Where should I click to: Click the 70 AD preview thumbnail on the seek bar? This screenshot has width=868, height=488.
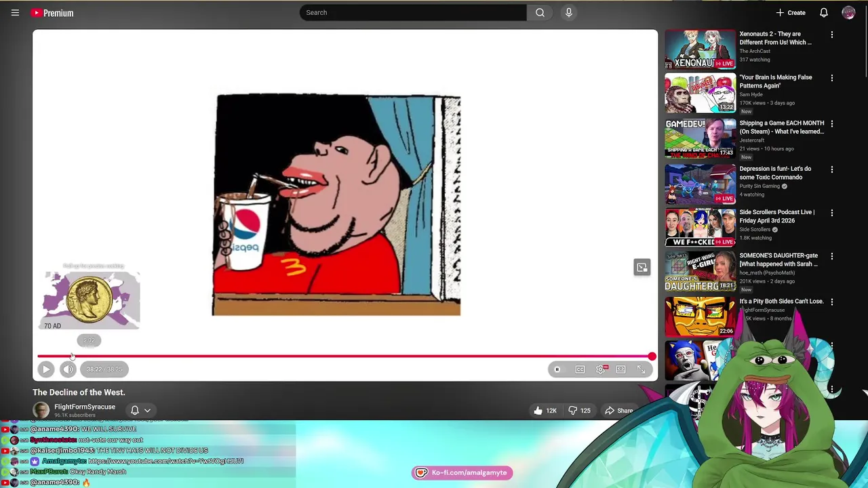click(x=91, y=300)
